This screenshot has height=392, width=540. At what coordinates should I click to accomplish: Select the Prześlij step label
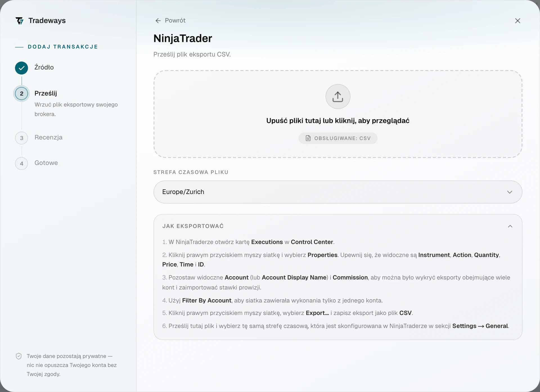click(x=46, y=93)
